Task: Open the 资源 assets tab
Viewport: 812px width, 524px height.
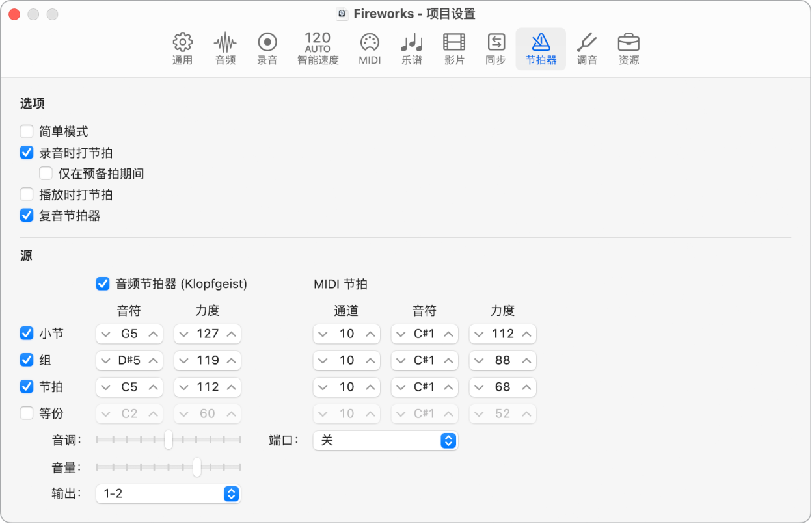Action: click(629, 43)
